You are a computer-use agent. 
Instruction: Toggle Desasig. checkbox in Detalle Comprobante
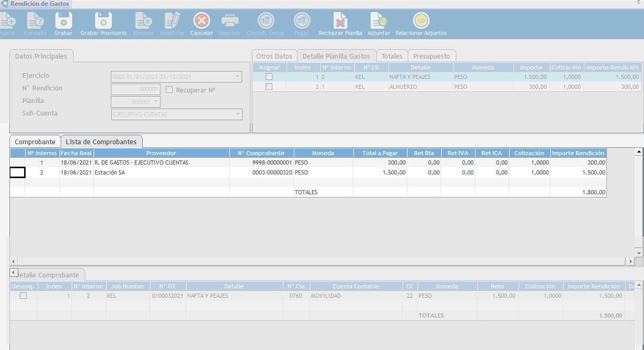click(23, 296)
